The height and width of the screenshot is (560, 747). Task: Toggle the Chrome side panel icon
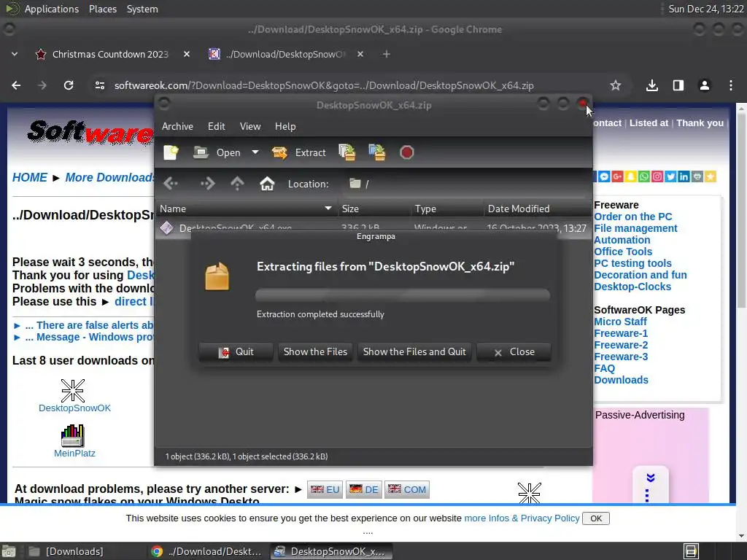(x=678, y=86)
